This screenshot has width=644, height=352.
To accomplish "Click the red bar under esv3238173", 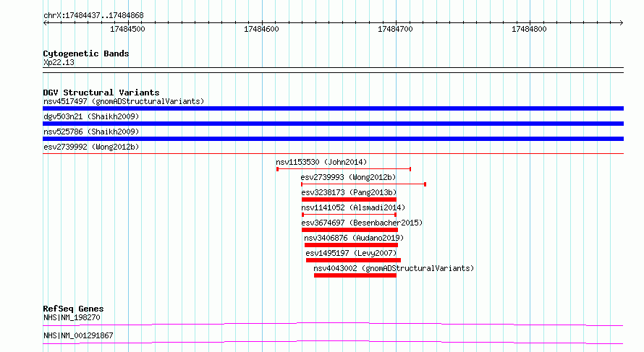I will pos(349,199).
